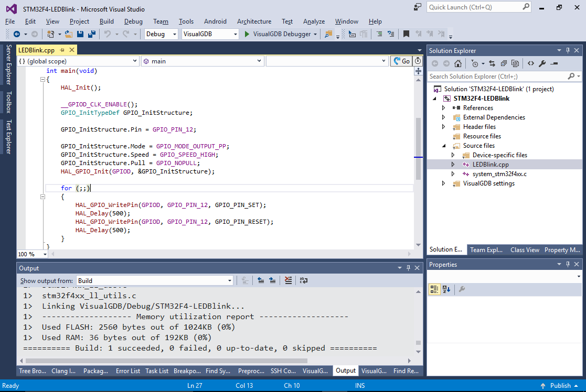Toggle Show All Files in Solution Explorer
The width and height of the screenshot is (586, 392).
(x=516, y=63)
